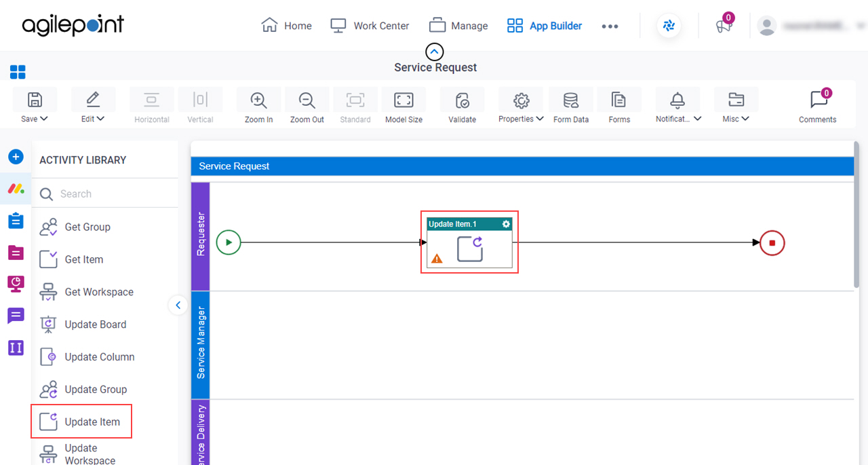
Task: Open the more options ellipsis menu
Action: click(610, 26)
